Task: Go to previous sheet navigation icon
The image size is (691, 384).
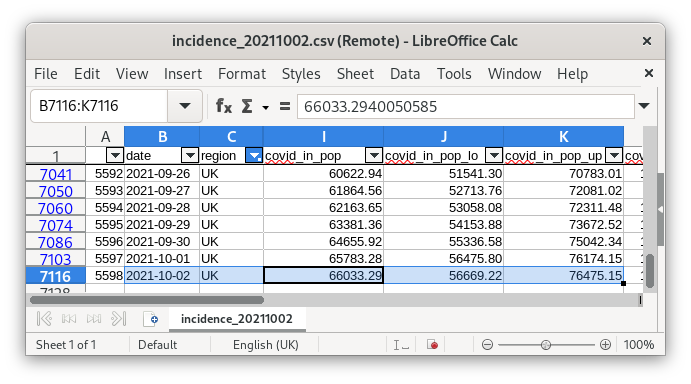Action: pos(69,318)
